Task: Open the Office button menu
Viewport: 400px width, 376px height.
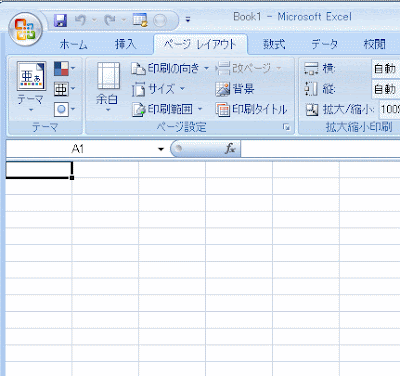Action: point(26,30)
